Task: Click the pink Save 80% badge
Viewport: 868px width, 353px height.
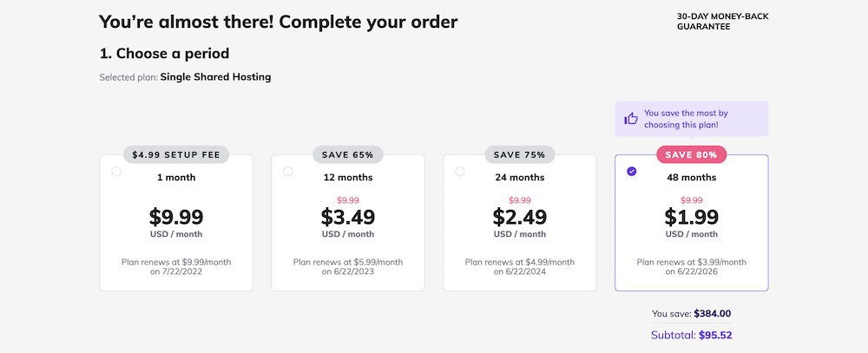Action: (692, 155)
